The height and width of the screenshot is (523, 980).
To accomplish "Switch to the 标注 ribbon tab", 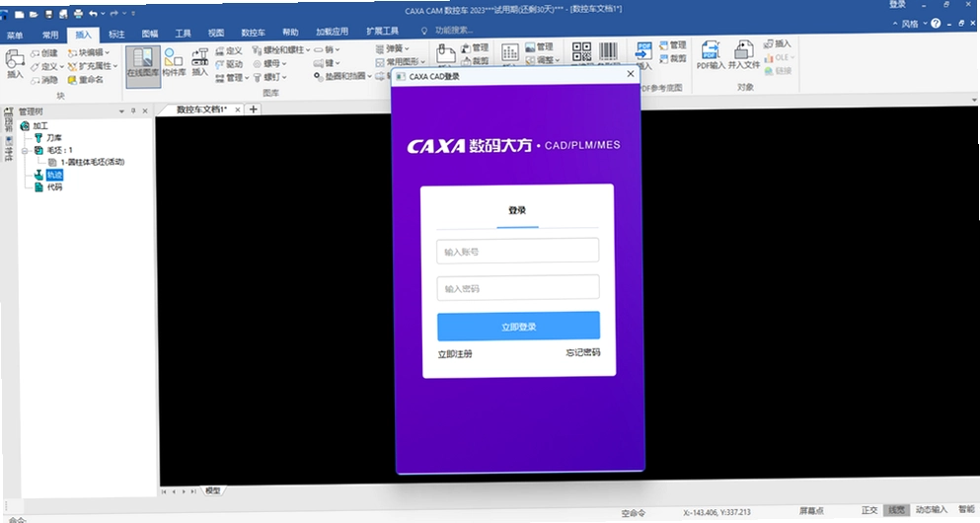I will (116, 34).
